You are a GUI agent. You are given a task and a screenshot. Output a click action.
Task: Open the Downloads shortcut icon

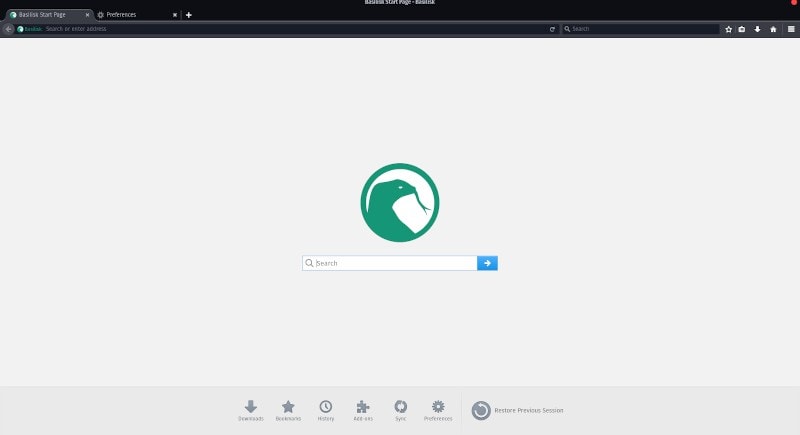(251, 406)
